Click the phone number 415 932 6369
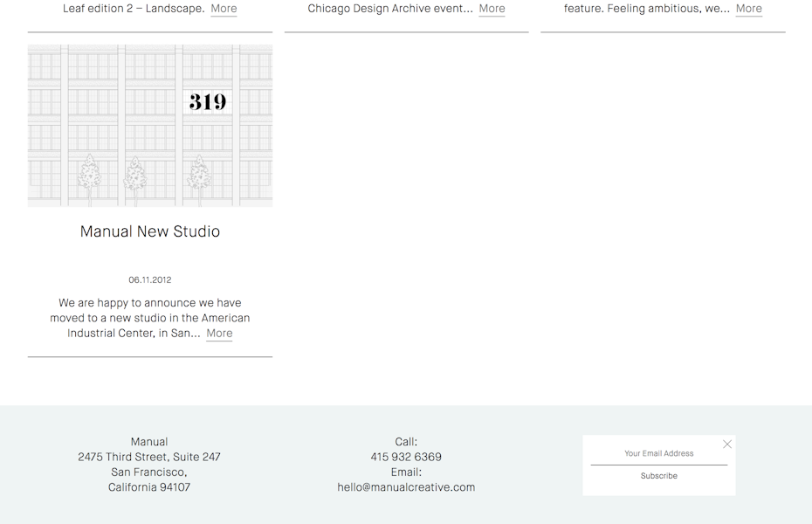Screen dimensions: 812x524 406,457
